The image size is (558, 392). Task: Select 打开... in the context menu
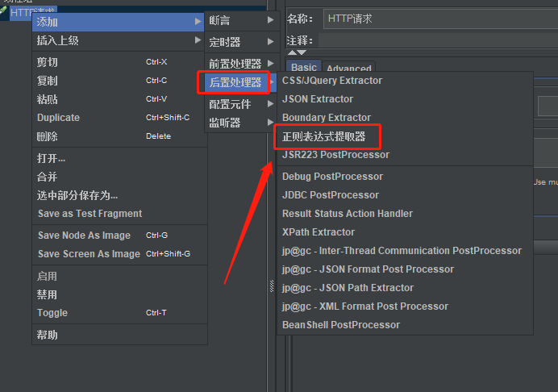(x=119, y=158)
